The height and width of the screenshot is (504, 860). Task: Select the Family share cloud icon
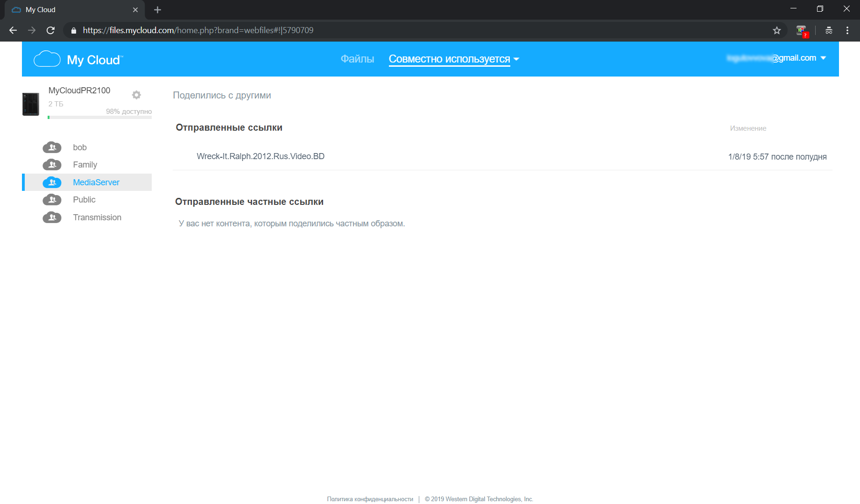[52, 165]
